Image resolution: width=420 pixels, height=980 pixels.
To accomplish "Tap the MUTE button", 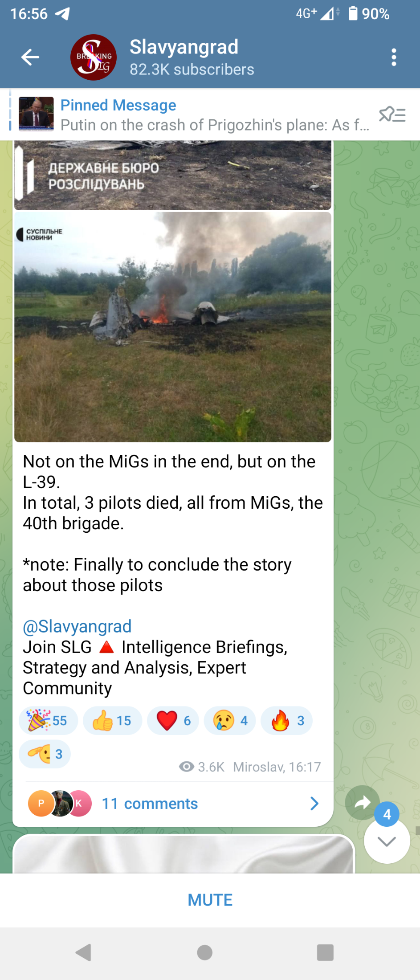I will click(x=210, y=900).
